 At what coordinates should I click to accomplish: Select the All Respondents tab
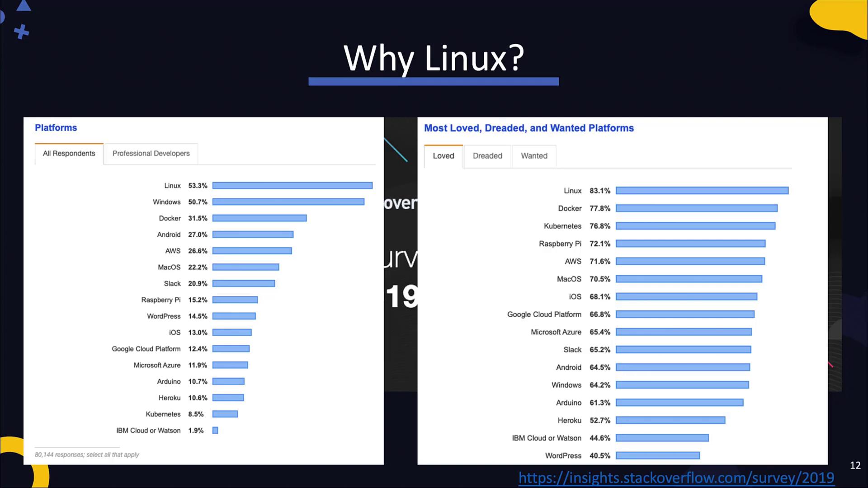point(69,153)
